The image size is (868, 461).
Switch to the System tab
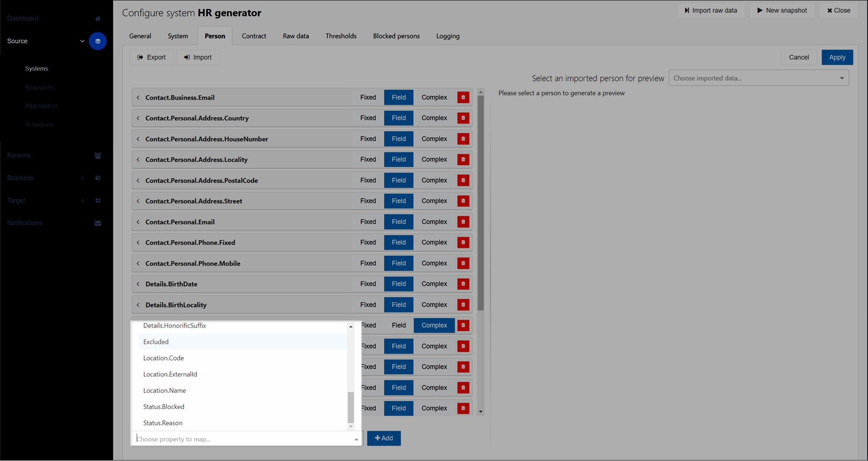point(178,36)
